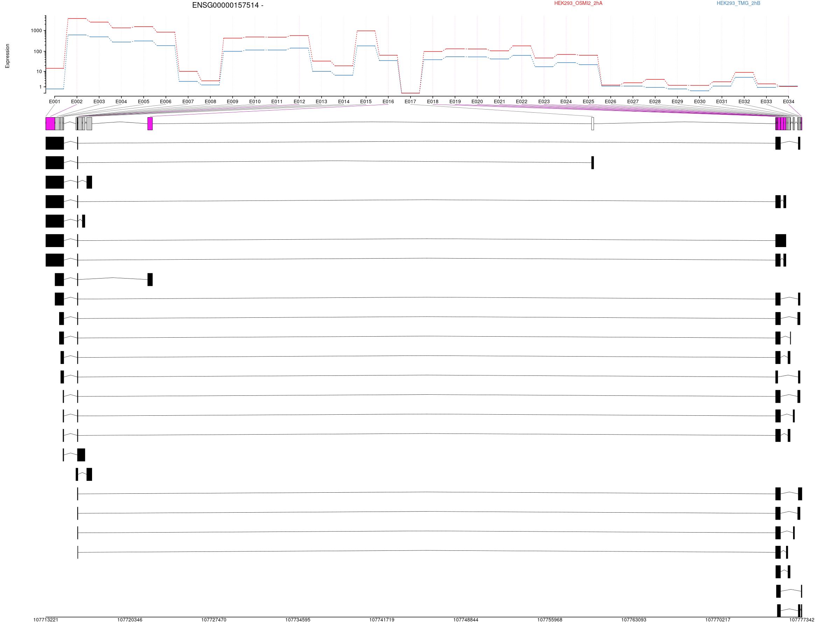Click exon label E034
This screenshot has height=626, width=840.
point(789,101)
